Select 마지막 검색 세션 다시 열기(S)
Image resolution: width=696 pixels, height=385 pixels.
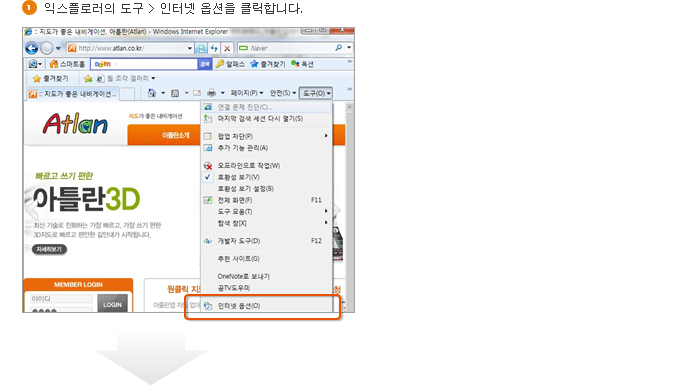(x=266, y=119)
